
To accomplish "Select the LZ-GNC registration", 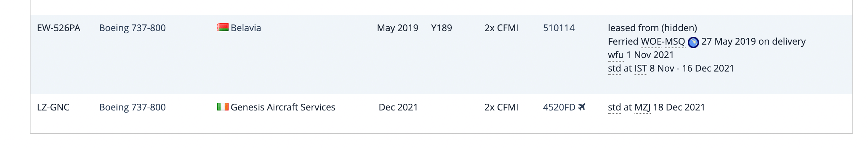I will (53, 107).
